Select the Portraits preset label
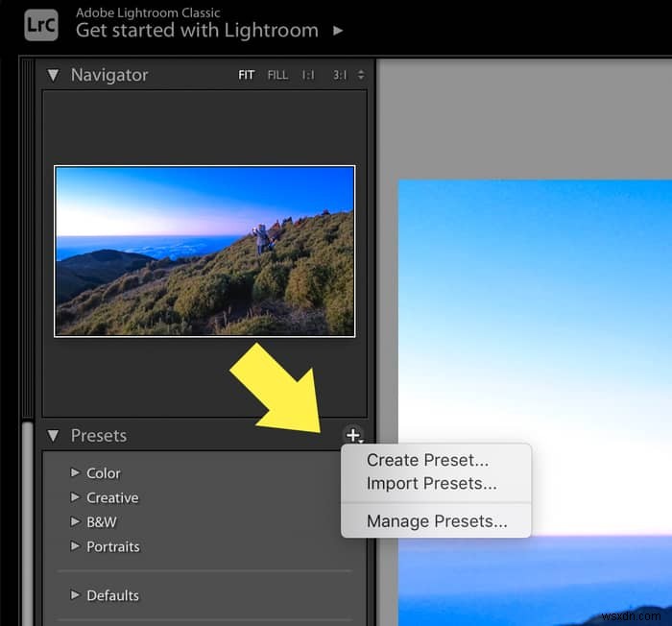This screenshot has height=626, width=672. point(113,546)
